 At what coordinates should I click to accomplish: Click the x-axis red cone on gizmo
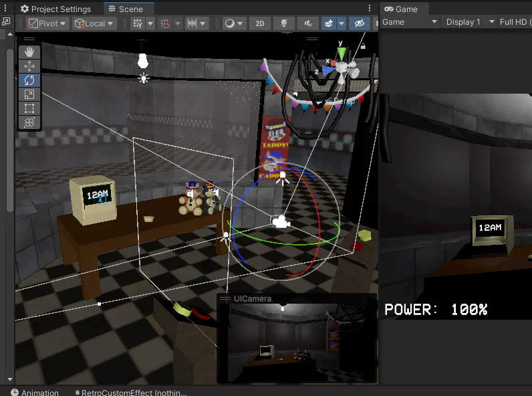tap(334, 64)
